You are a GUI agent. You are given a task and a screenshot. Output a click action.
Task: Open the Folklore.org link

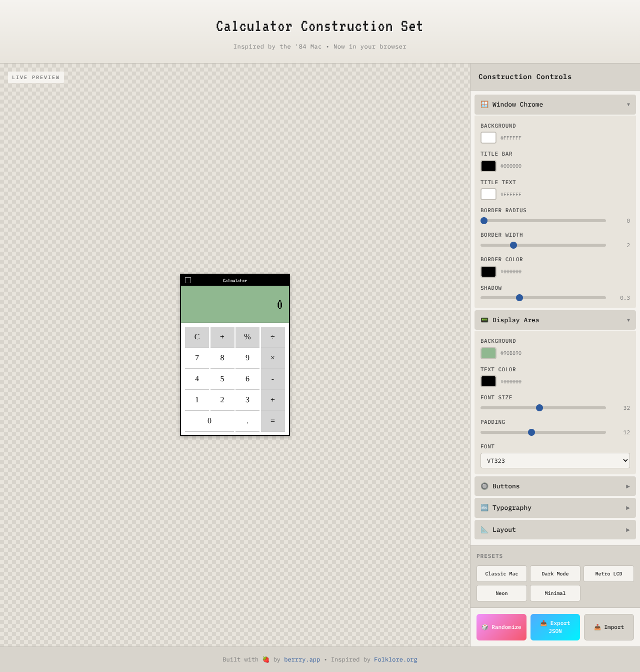coord(395,659)
